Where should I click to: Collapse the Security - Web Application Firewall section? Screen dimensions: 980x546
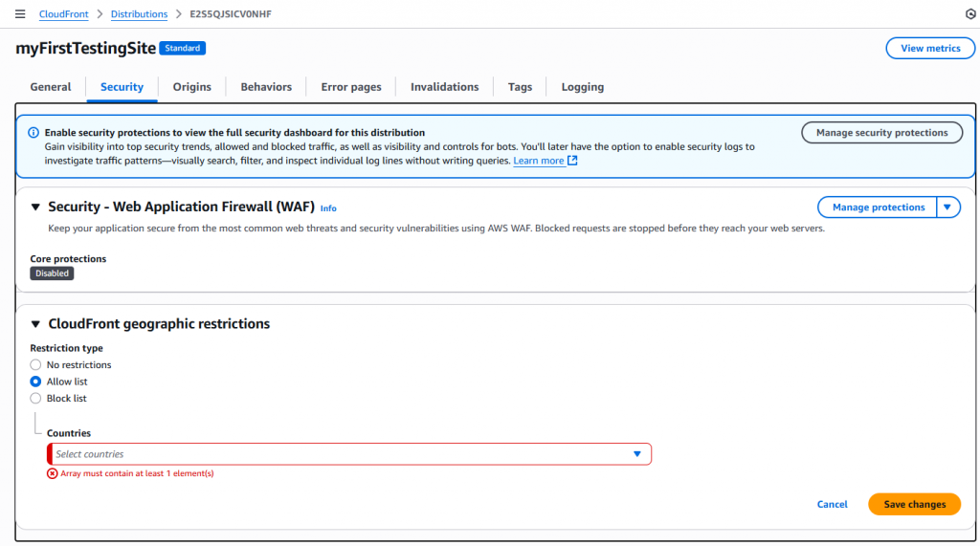(35, 207)
